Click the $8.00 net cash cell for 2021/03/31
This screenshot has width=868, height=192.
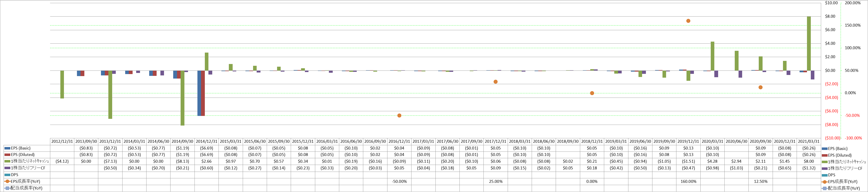tap(809, 161)
